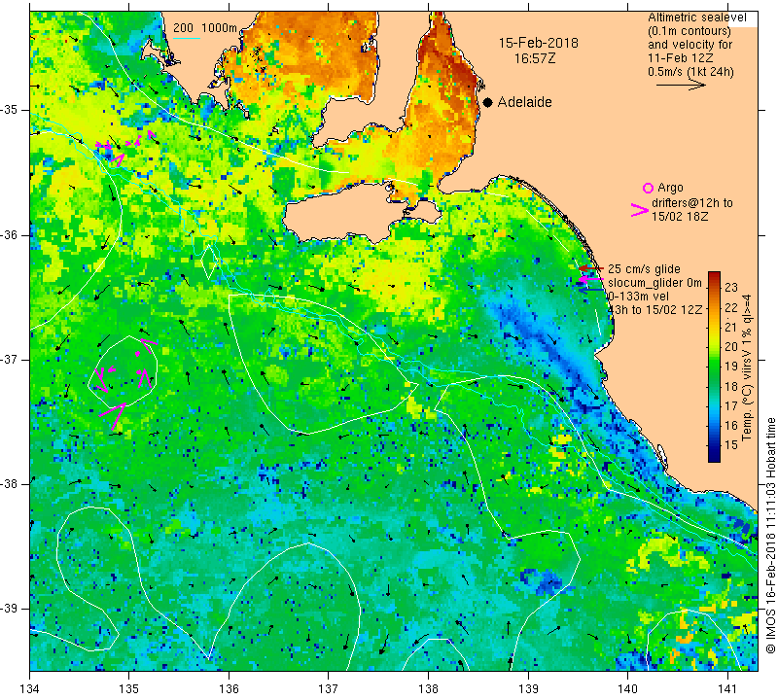778x700 pixels.
Task: Click the 'slocum_glider 0m' label
Action: (654, 283)
